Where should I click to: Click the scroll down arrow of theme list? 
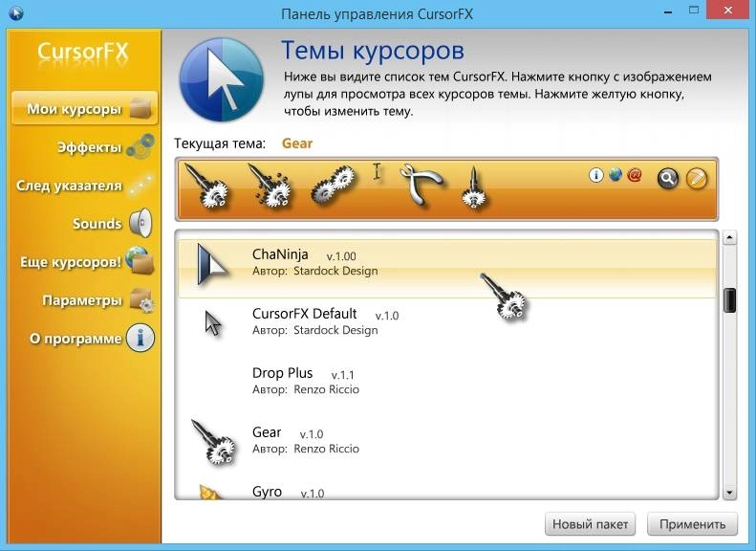(729, 493)
